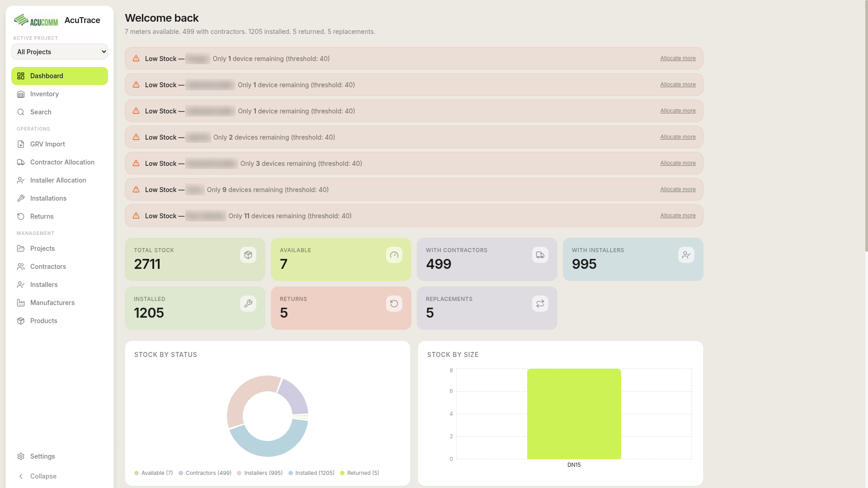Click the Projects folder icon

[x=21, y=249]
